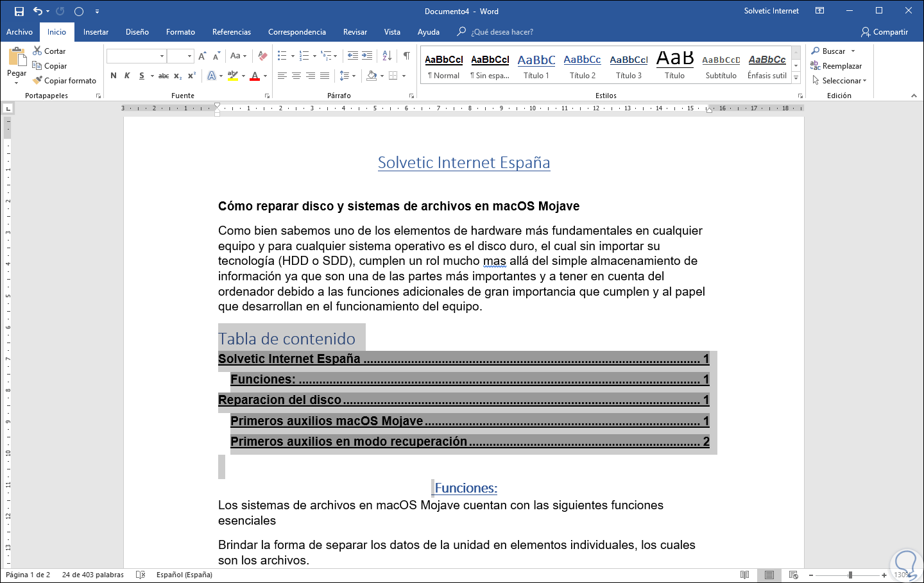
Task: Decrease the paragraph indent
Action: (353, 56)
